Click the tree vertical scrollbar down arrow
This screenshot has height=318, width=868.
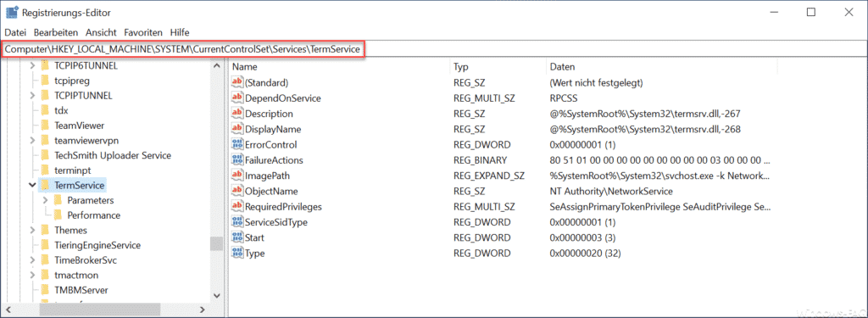(x=216, y=296)
